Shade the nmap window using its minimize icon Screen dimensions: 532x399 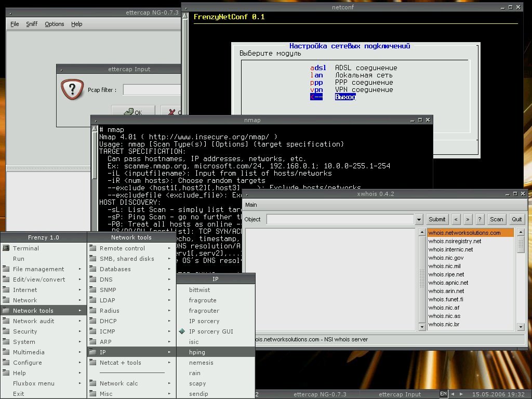click(412, 120)
